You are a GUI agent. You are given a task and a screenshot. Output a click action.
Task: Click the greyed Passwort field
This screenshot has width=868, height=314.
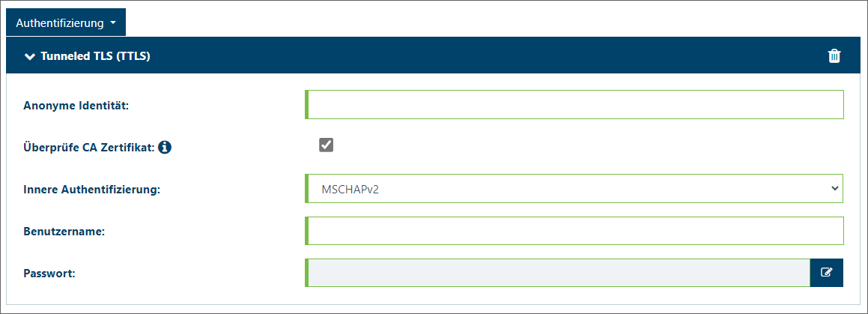tap(557, 273)
